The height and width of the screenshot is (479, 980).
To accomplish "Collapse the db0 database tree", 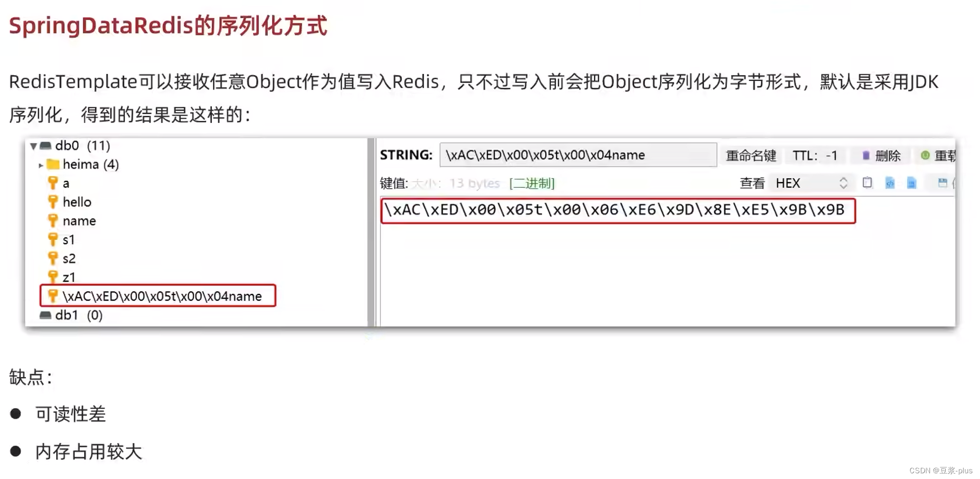I will click(33, 146).
